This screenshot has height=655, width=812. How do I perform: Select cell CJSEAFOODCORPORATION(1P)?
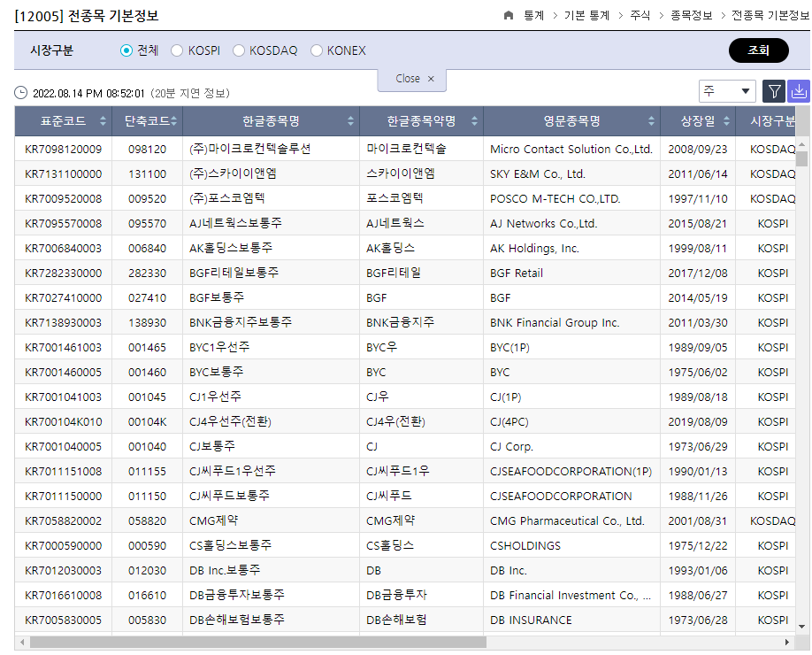[x=571, y=472]
